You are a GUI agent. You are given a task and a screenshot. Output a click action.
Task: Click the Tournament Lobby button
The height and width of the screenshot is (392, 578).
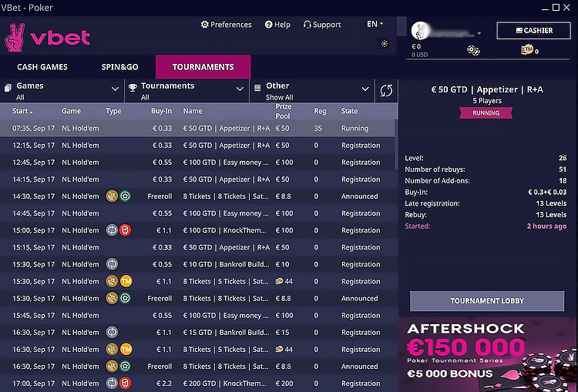coord(487,301)
